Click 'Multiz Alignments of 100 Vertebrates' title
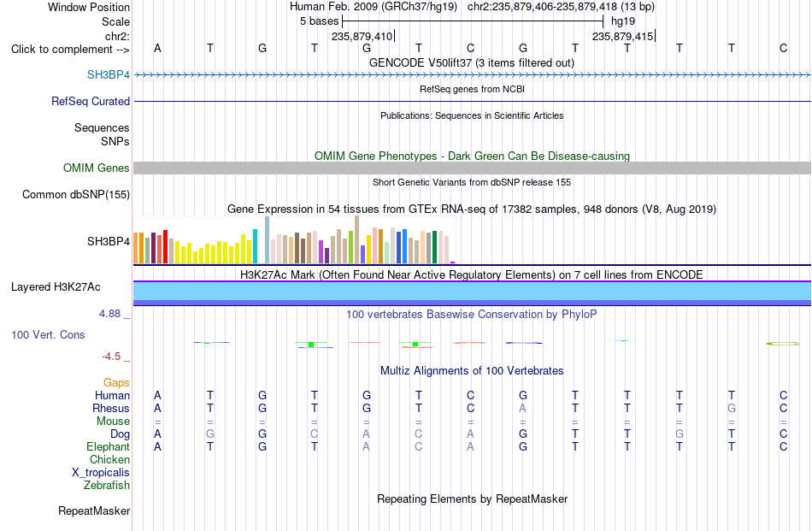812x531 pixels. pos(472,370)
